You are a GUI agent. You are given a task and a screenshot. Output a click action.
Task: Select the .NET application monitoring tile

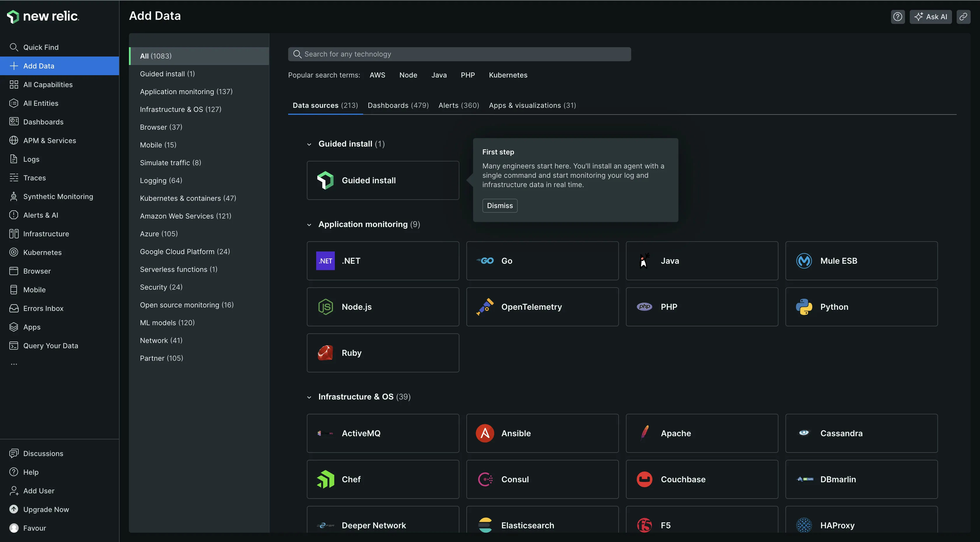[x=383, y=261]
